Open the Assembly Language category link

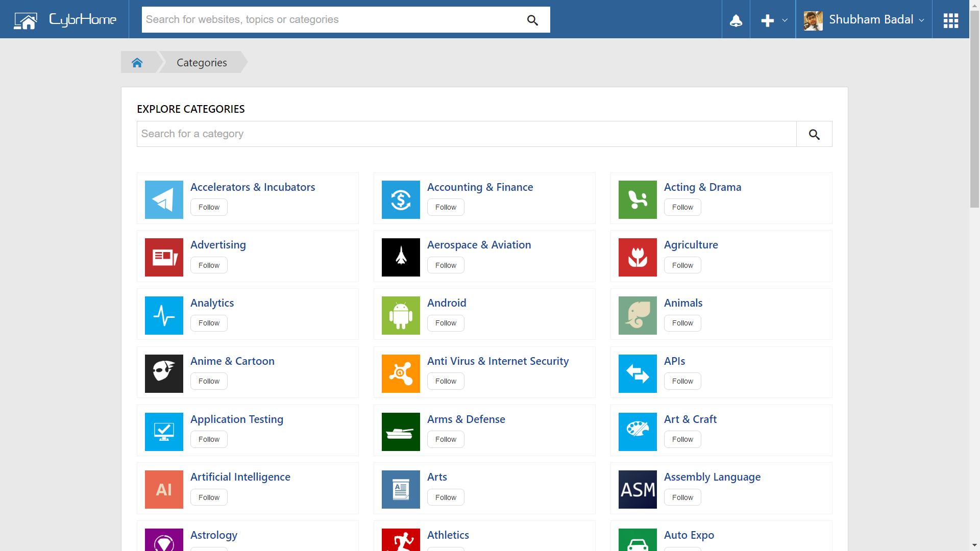(712, 477)
